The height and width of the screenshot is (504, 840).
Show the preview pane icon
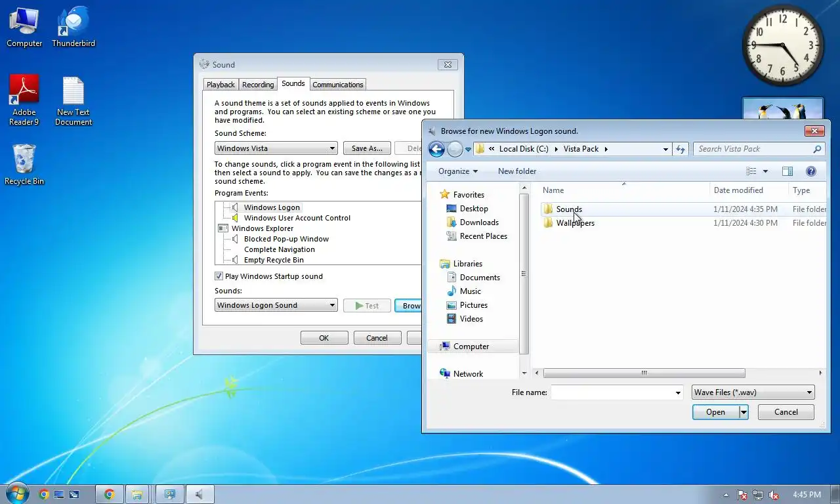(787, 171)
